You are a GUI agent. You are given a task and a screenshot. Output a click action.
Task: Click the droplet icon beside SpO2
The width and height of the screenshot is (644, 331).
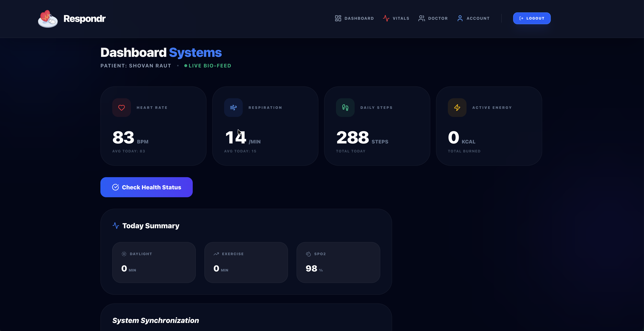[308, 254]
